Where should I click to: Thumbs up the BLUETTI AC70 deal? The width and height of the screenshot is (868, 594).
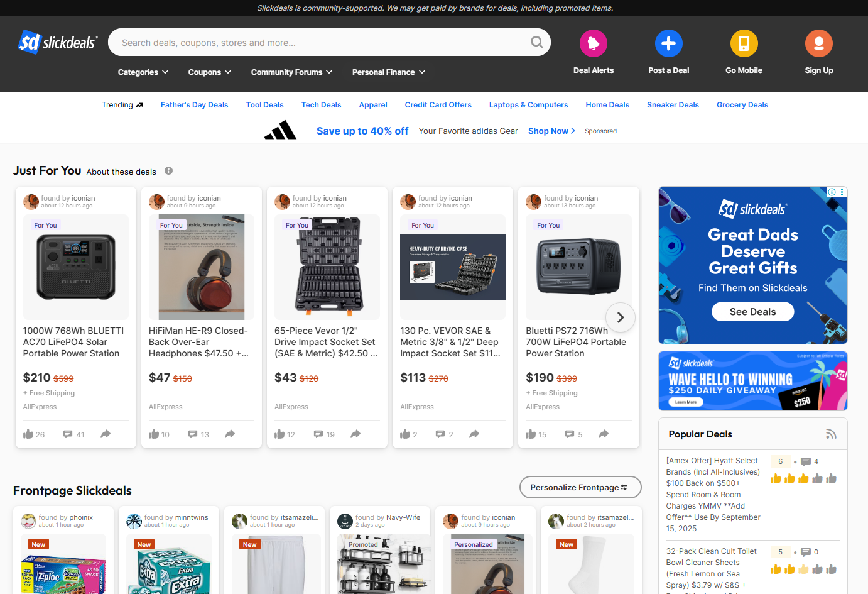coord(28,434)
